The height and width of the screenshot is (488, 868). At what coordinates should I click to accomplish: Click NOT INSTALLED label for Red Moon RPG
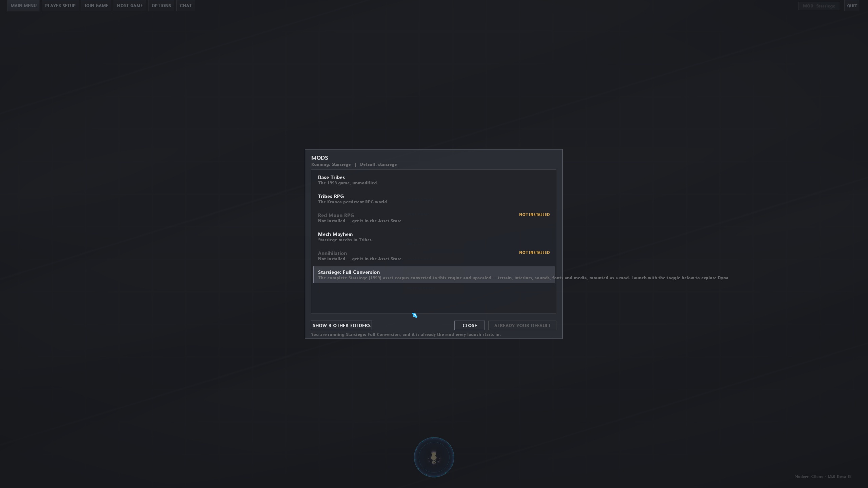pyautogui.click(x=534, y=215)
